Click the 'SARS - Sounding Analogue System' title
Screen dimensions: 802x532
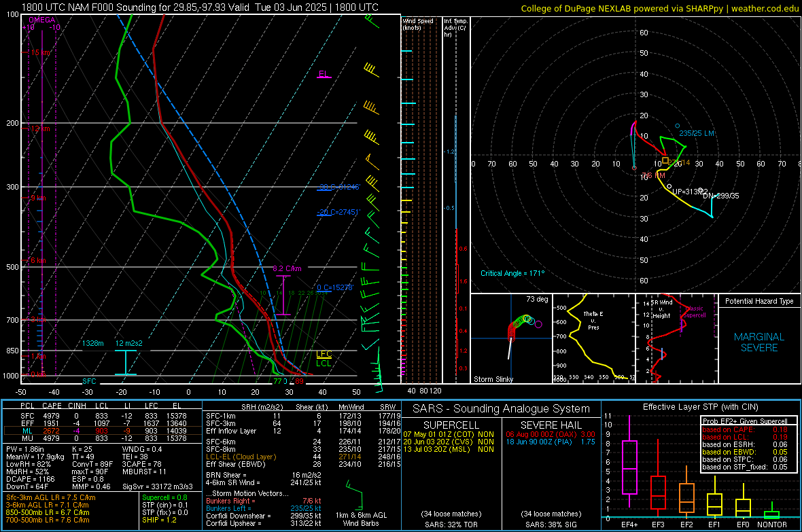(502, 409)
